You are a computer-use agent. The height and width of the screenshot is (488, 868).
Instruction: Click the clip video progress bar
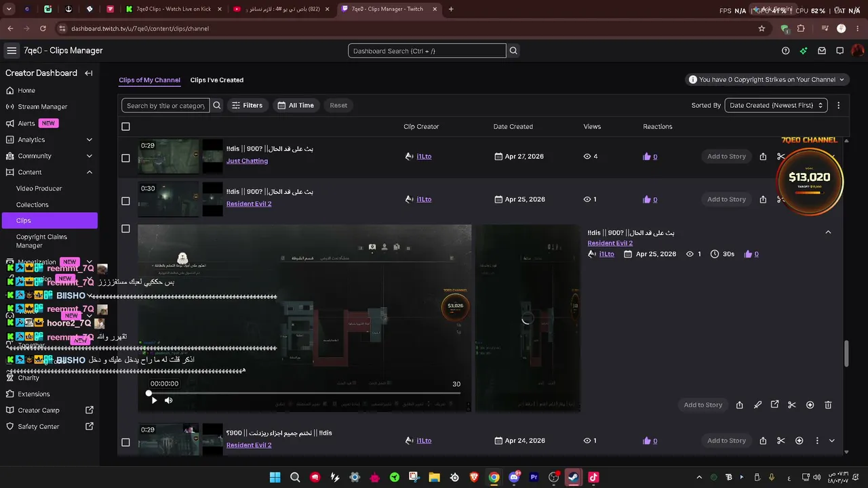[x=304, y=393]
